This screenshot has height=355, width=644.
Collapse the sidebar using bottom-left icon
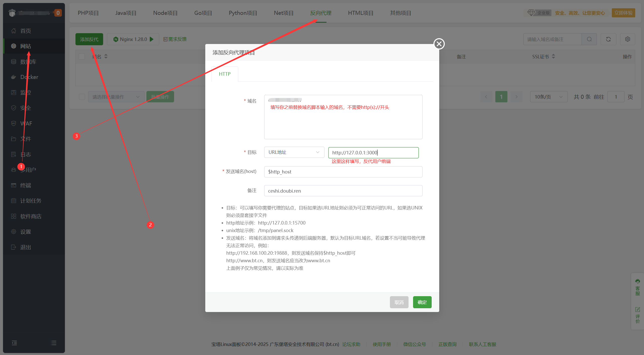coord(14,343)
